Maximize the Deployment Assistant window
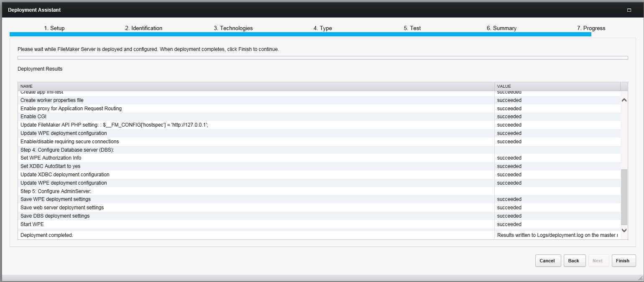644x282 pixels. pyautogui.click(x=629, y=10)
